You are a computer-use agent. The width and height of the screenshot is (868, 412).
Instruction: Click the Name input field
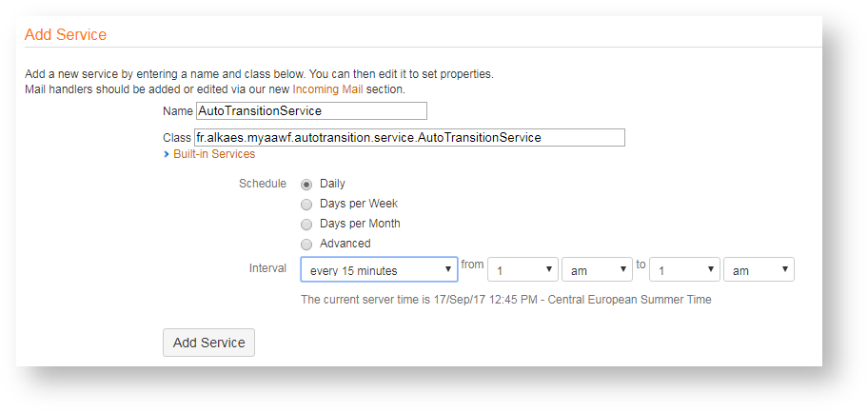tap(310, 111)
